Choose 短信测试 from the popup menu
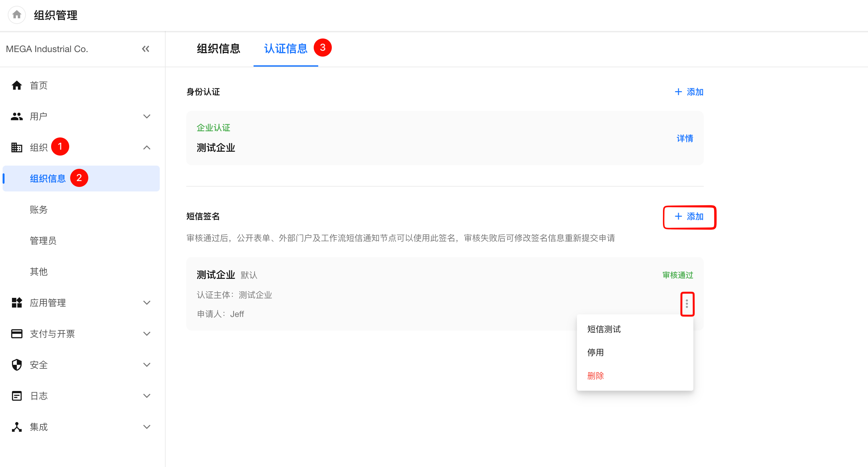Screen dimensions: 868x467 point(604,329)
